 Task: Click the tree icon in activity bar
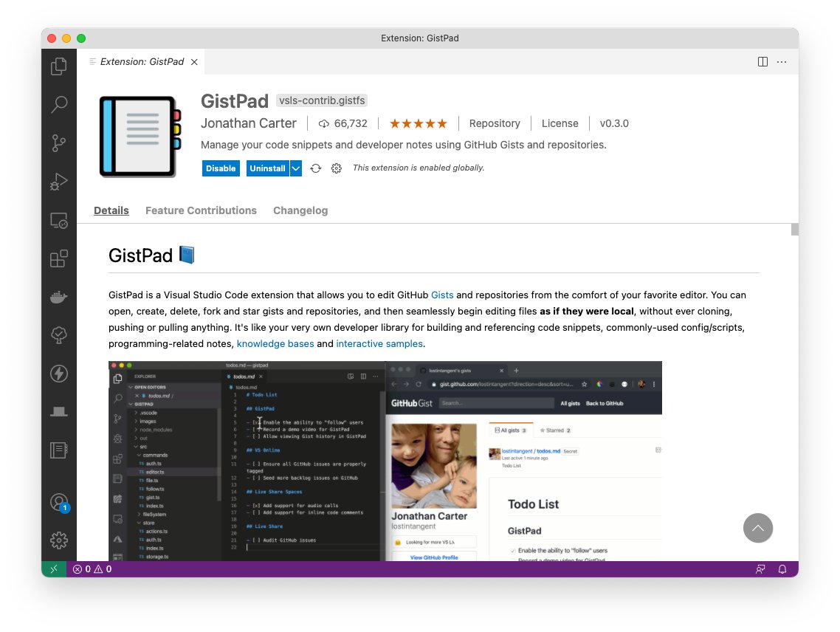(x=59, y=336)
